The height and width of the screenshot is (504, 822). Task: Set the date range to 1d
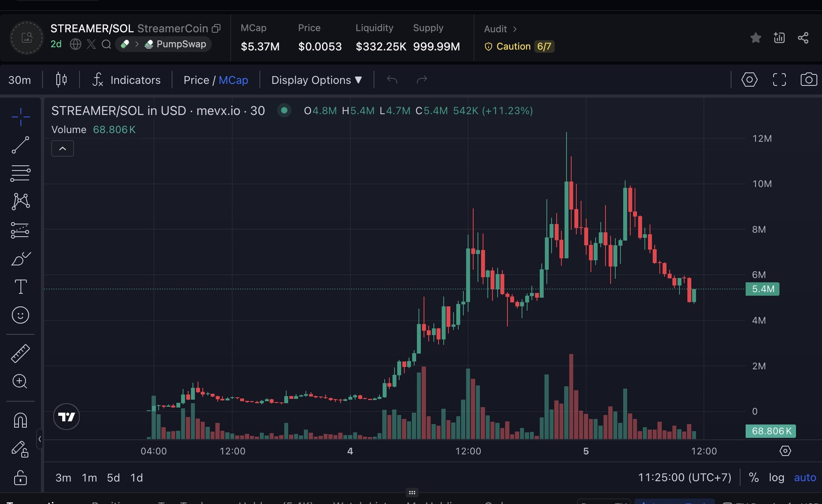(137, 478)
